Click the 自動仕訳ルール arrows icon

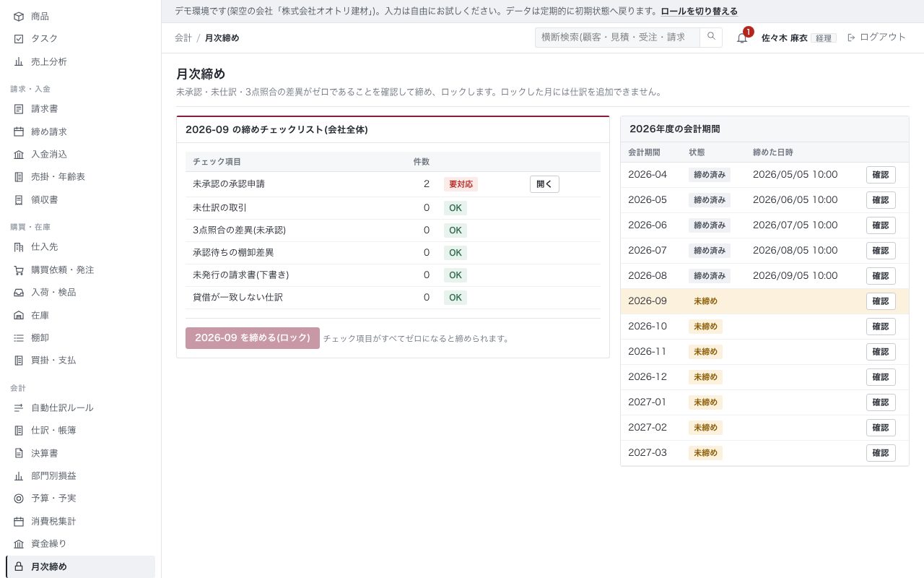pyautogui.click(x=19, y=407)
